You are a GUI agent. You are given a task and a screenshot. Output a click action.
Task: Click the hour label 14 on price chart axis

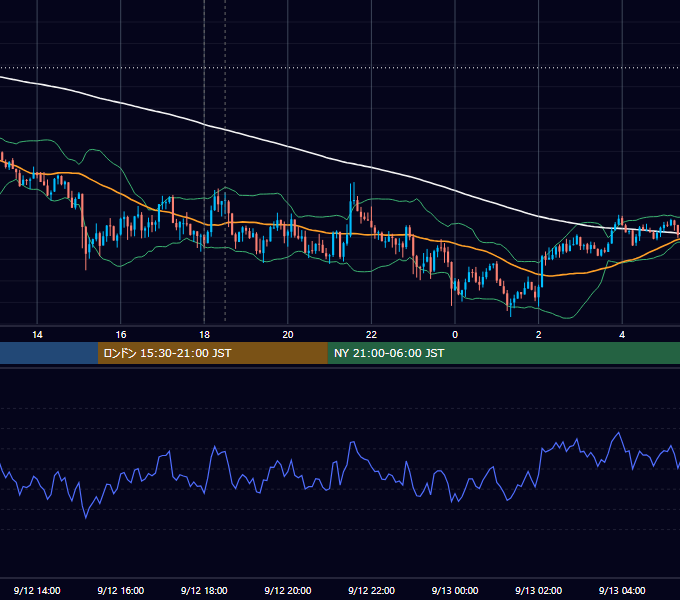click(x=37, y=335)
